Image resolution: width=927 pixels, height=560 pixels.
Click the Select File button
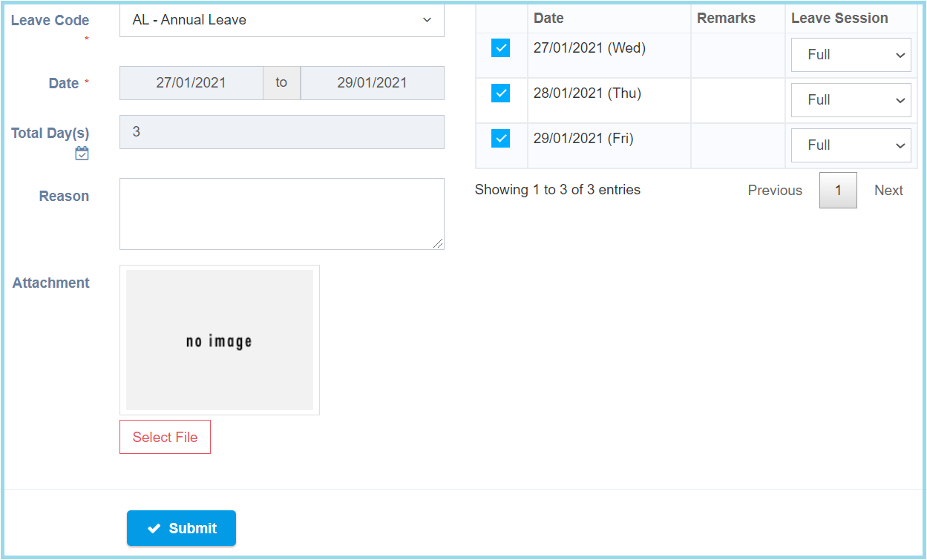pyautogui.click(x=165, y=437)
